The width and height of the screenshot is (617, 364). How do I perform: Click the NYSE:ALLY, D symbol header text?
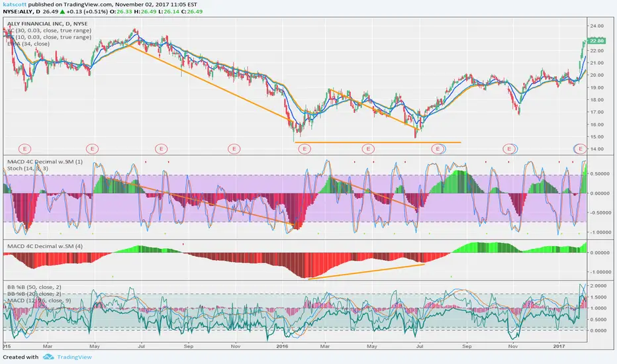click(22, 11)
